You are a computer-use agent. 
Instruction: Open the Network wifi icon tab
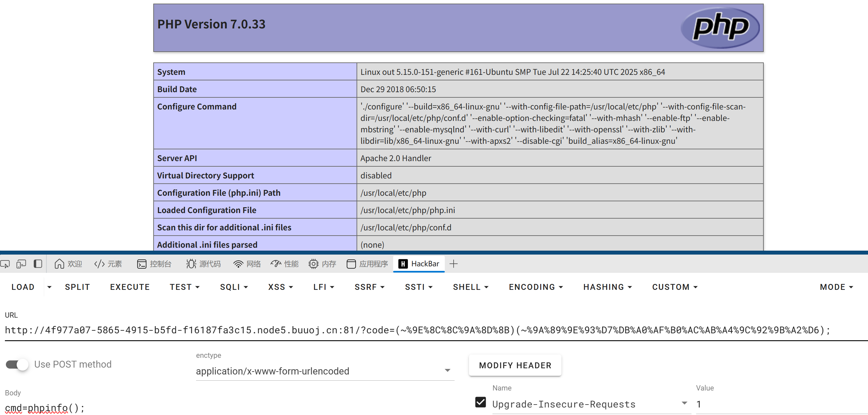point(247,264)
